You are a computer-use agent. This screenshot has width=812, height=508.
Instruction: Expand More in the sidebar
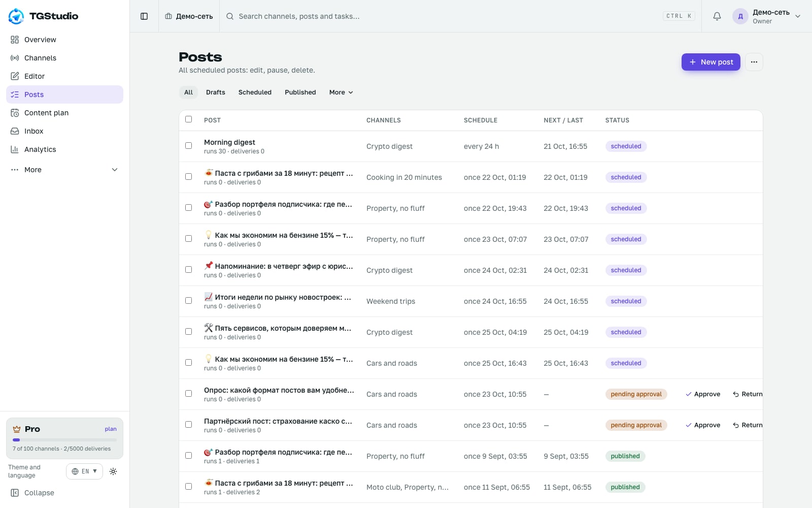pyautogui.click(x=64, y=170)
